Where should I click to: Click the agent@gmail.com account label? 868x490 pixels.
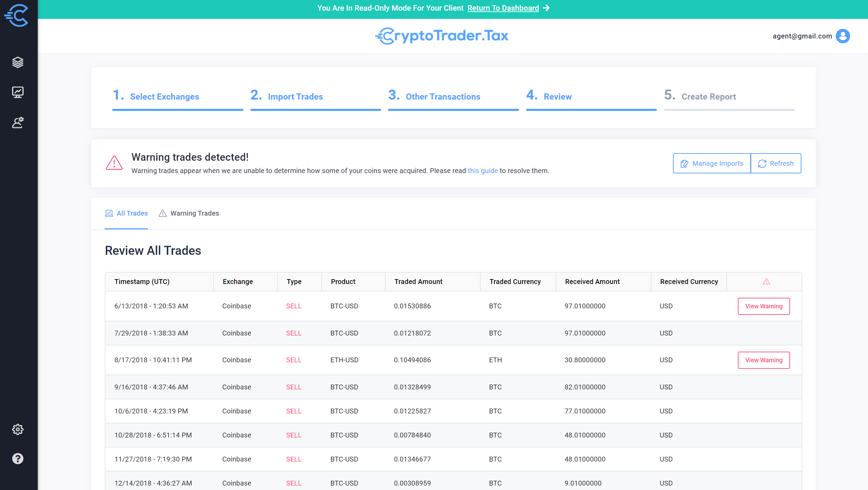point(802,36)
